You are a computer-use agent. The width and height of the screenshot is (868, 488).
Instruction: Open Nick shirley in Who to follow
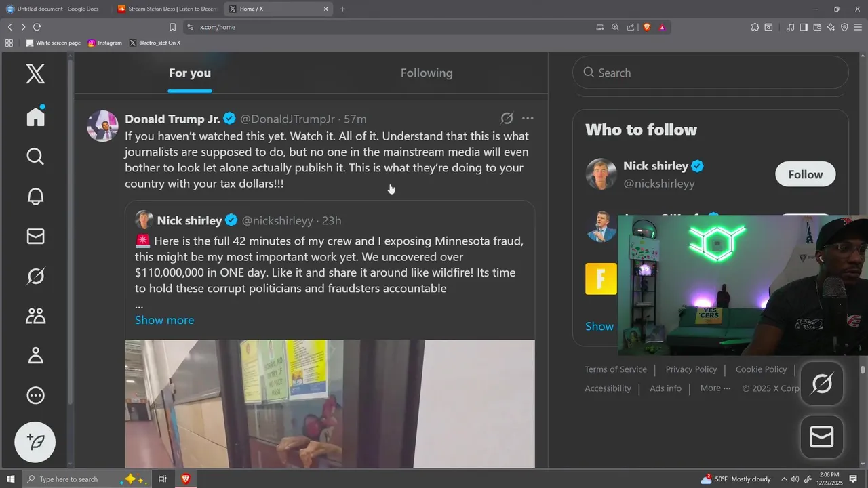pos(656,166)
